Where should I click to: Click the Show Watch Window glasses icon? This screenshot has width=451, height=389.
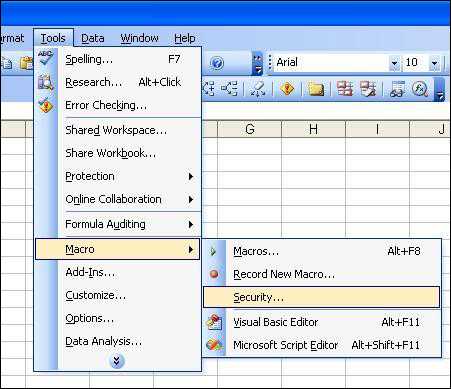397,89
